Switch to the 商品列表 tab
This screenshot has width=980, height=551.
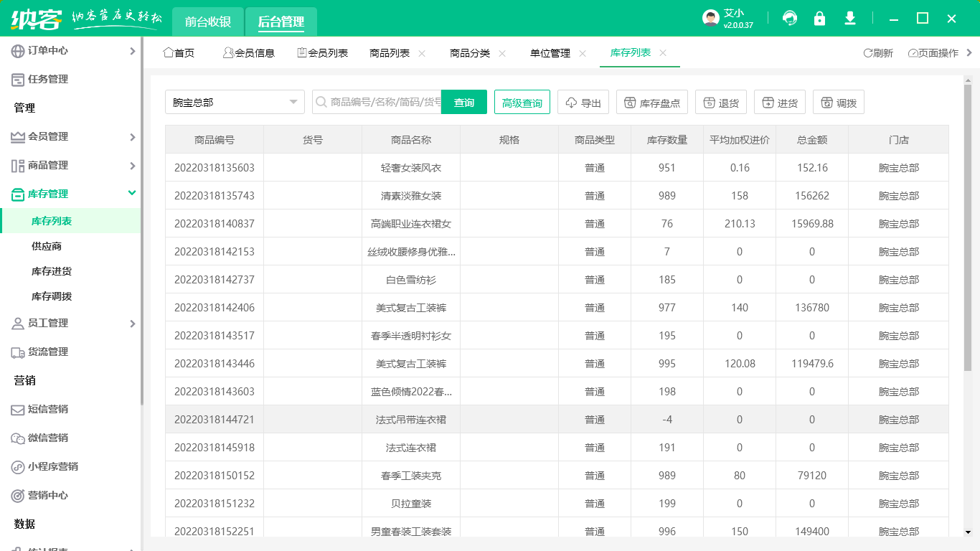pos(390,52)
